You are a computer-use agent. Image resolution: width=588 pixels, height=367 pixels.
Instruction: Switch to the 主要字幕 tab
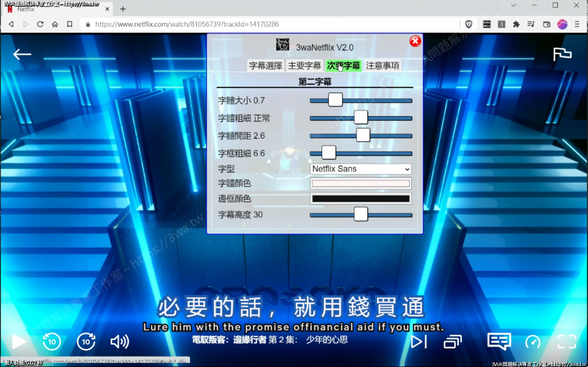coord(305,66)
